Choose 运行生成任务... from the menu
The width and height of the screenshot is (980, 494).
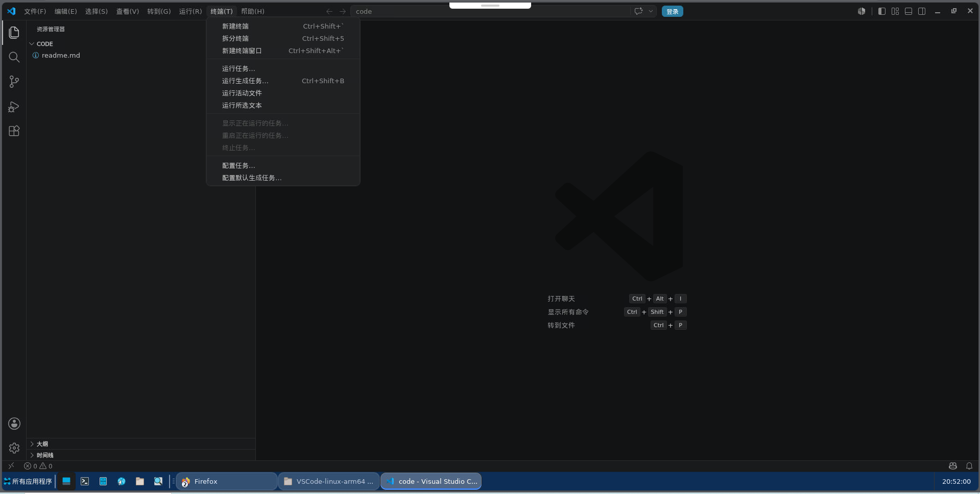(283, 81)
